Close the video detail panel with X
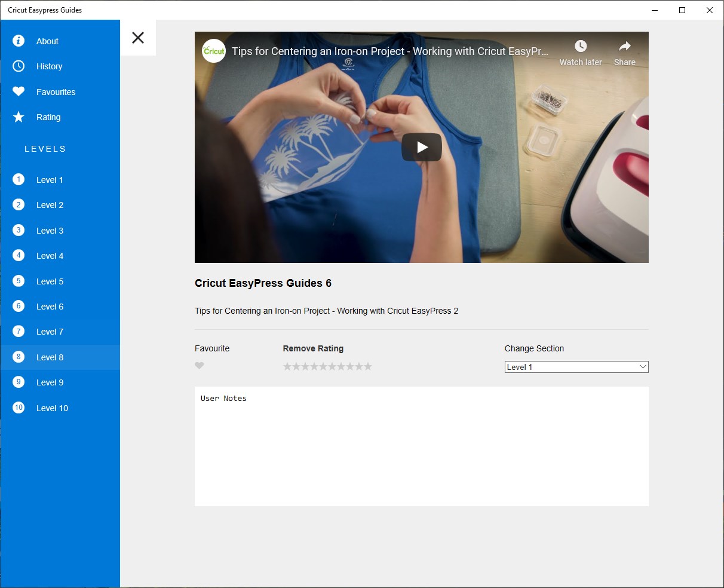This screenshot has width=724, height=588. (138, 38)
